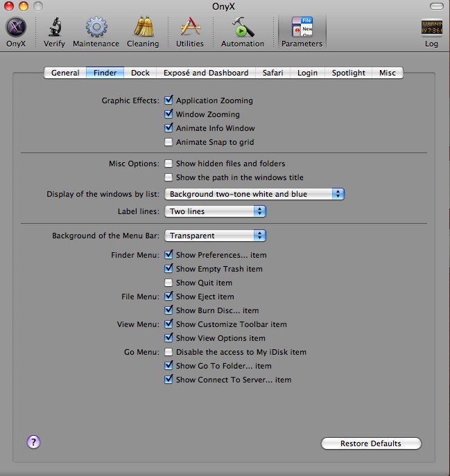Switch to the Safari tab
Screen dimensions: 450x476
coord(272,73)
